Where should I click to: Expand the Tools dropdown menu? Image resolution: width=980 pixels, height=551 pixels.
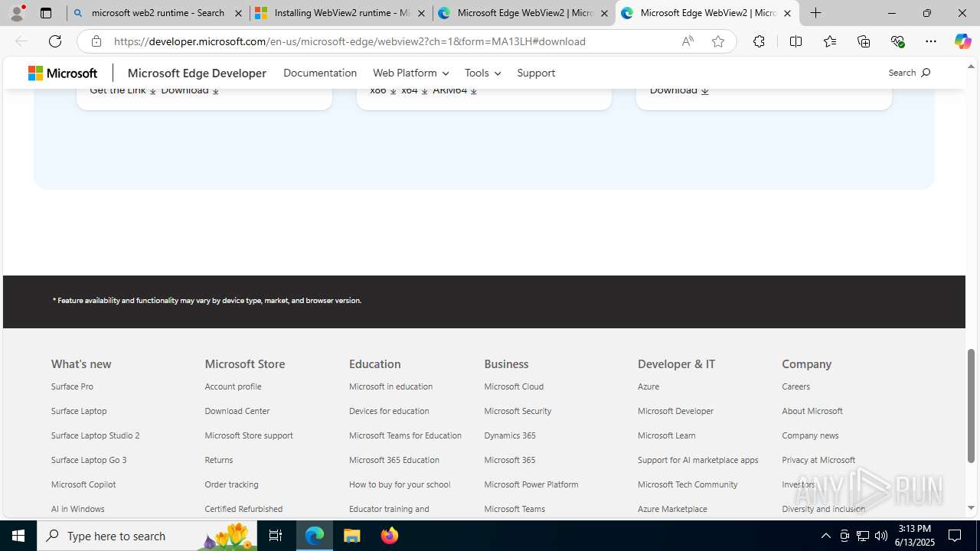pyautogui.click(x=482, y=73)
